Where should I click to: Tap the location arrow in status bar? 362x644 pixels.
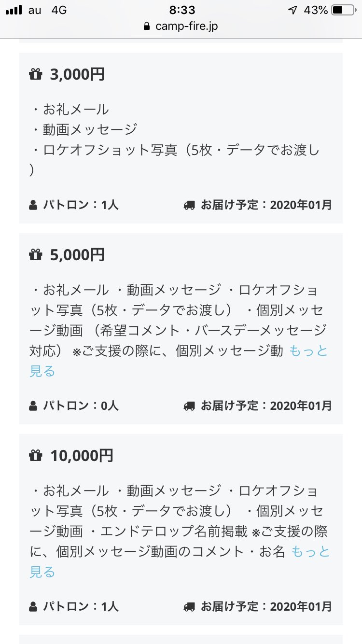pyautogui.click(x=292, y=10)
